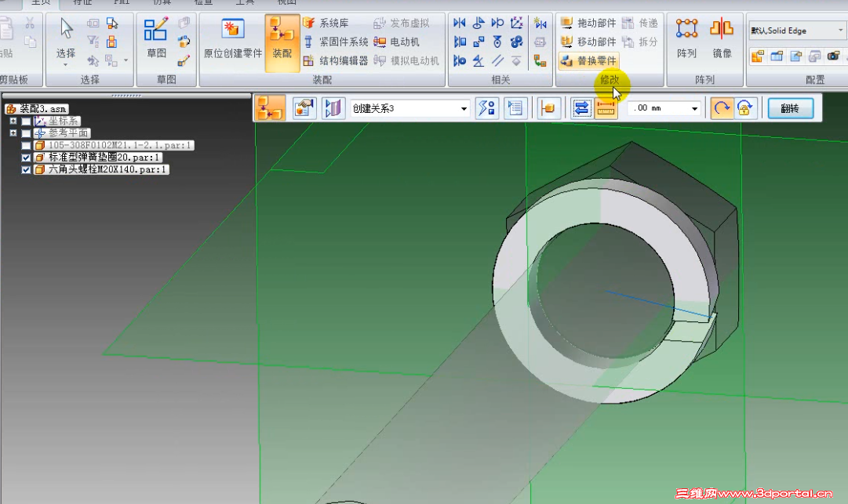
Task: Expand the 参考平面 reference planes node
Action: coord(13,133)
